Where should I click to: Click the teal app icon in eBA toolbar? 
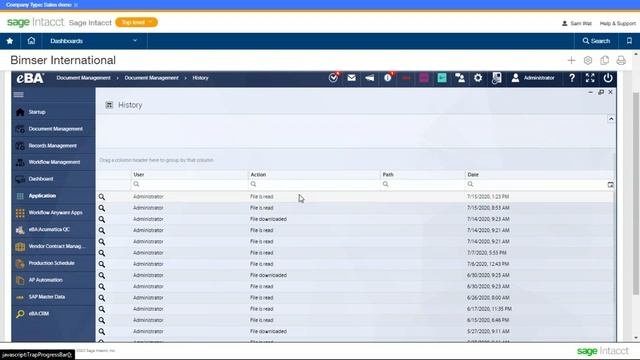click(x=442, y=78)
